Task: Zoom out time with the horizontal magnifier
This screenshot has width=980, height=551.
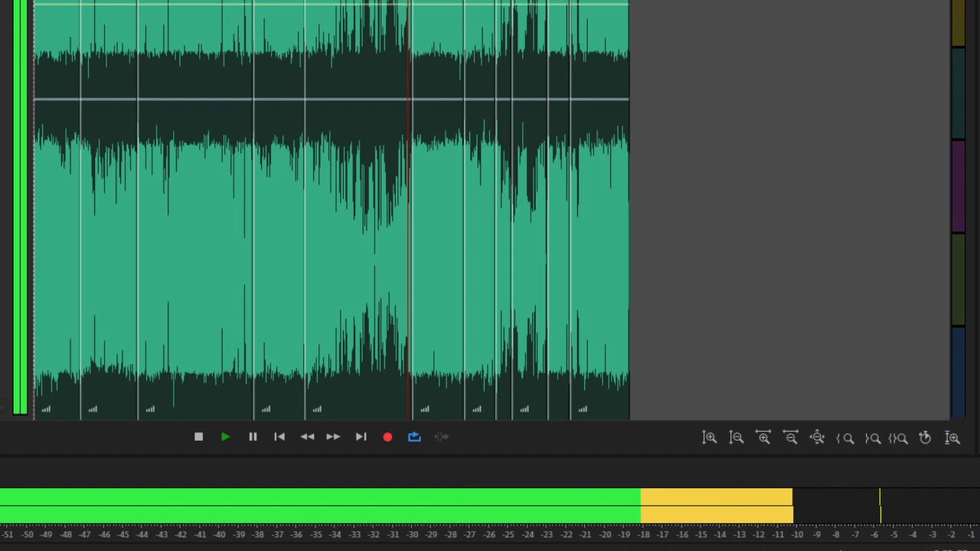Action: pyautogui.click(x=791, y=438)
